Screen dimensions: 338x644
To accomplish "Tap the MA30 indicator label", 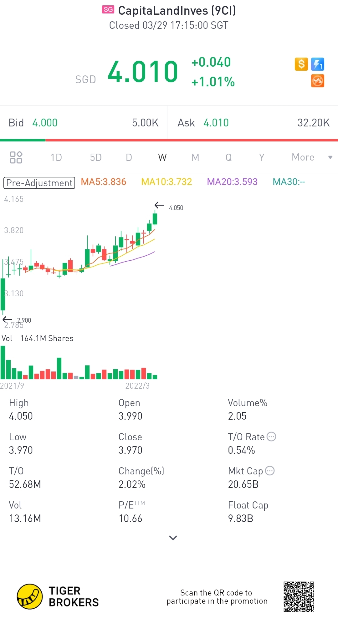I will pos(289,182).
